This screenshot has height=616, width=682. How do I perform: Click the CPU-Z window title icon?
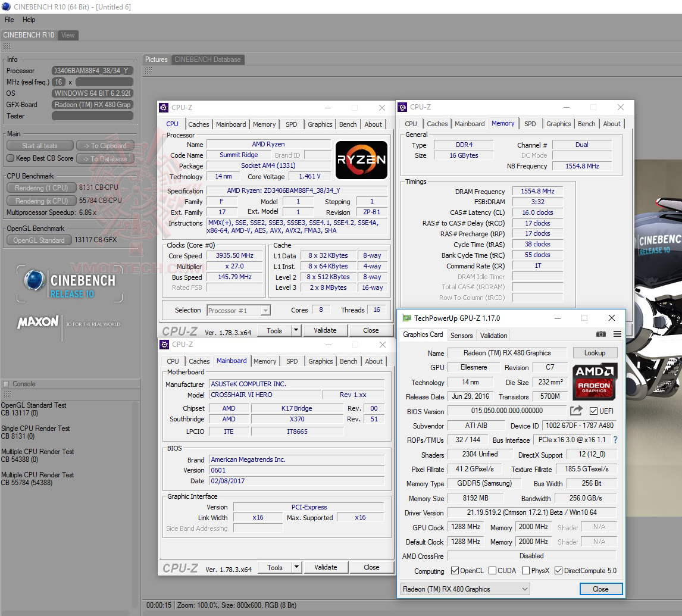point(163,108)
